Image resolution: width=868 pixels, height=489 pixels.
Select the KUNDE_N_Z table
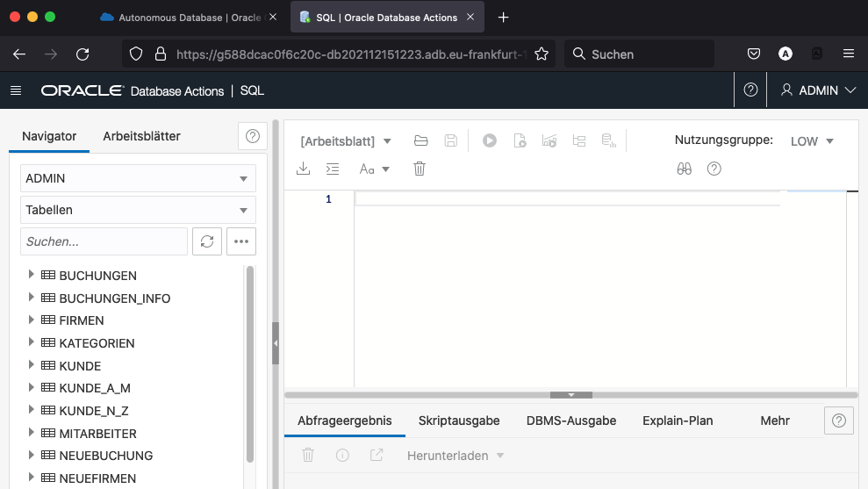94,410
